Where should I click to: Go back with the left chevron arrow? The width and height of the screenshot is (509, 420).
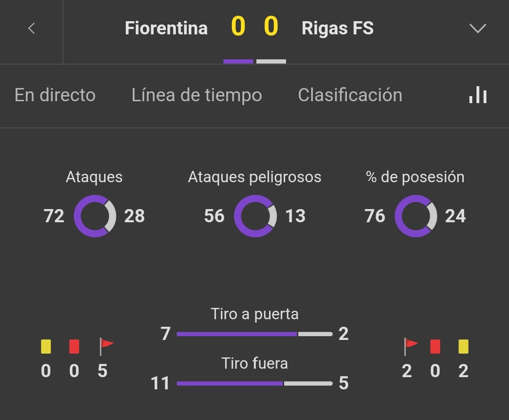pyautogui.click(x=32, y=29)
